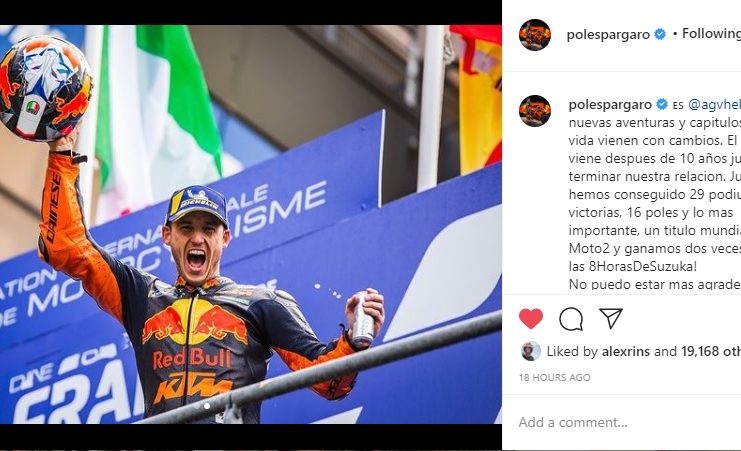Open the @agvhel mention link

714,104
